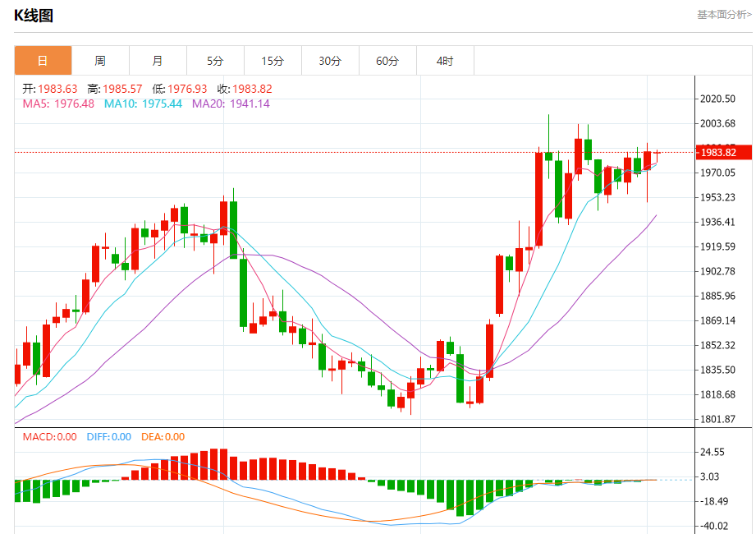Click the 1818.68 price axis label
The height and width of the screenshot is (534, 756).
[x=718, y=394]
